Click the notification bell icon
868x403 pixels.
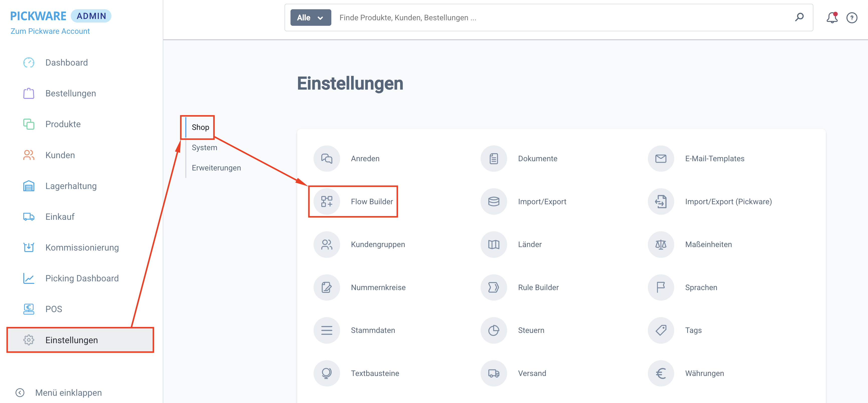coord(832,18)
